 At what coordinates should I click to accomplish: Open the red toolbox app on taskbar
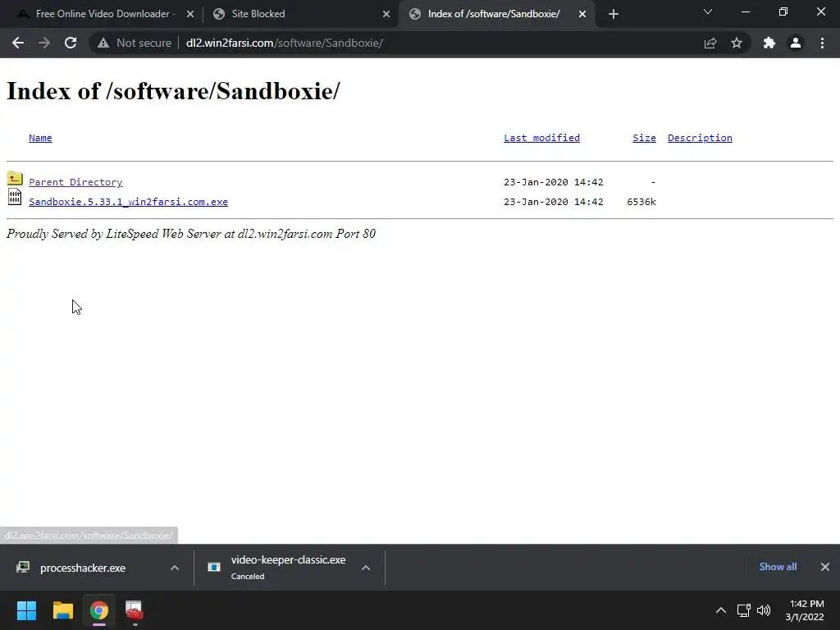(x=135, y=610)
